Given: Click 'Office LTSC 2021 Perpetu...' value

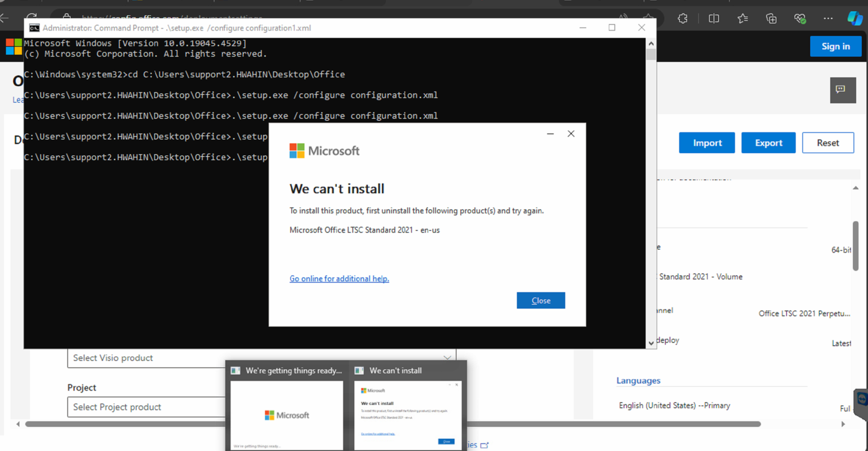Looking at the screenshot, I should (x=804, y=313).
